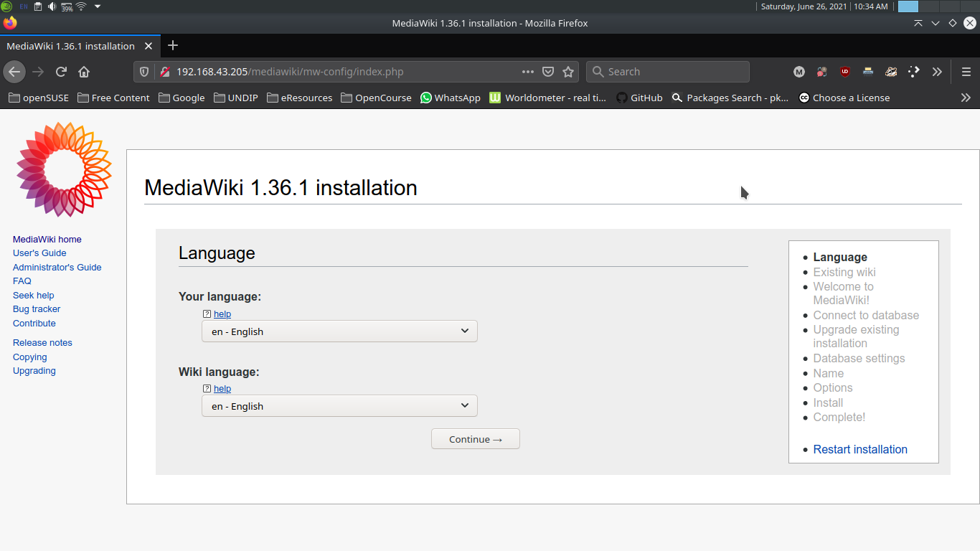This screenshot has width=980, height=551.
Task: Open the tracking protection shield
Action: point(143,72)
